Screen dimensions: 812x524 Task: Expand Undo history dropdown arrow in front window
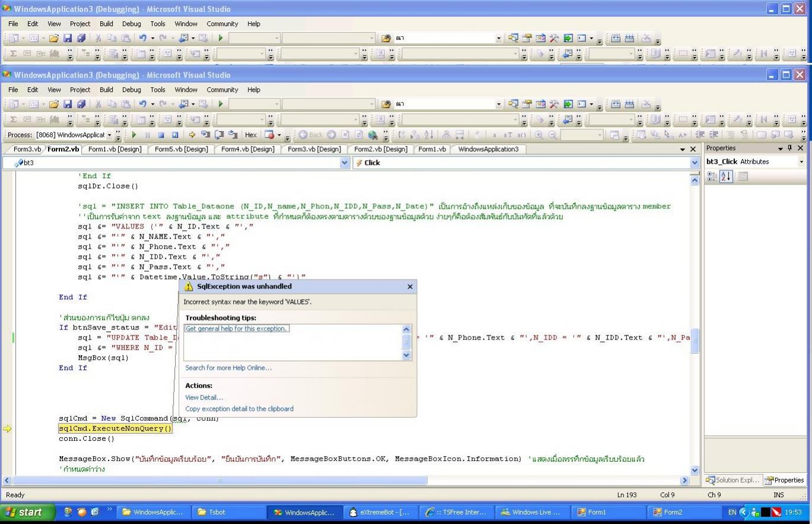point(152,104)
